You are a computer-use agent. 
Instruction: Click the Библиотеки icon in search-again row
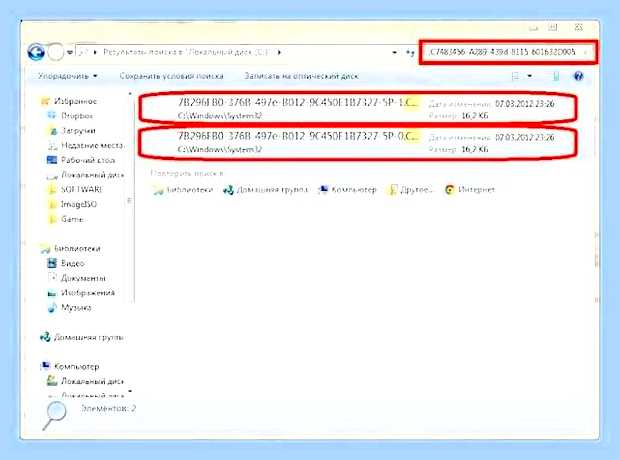coord(158,190)
